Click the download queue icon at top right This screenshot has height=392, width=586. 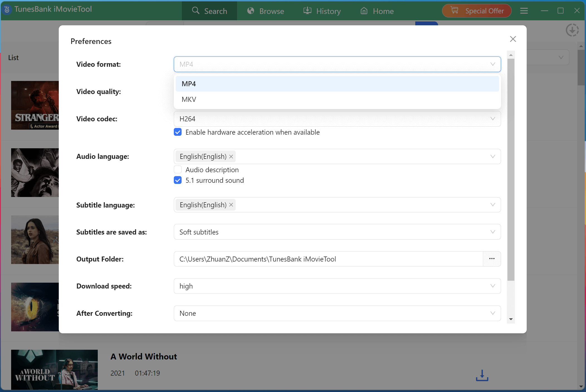(572, 30)
